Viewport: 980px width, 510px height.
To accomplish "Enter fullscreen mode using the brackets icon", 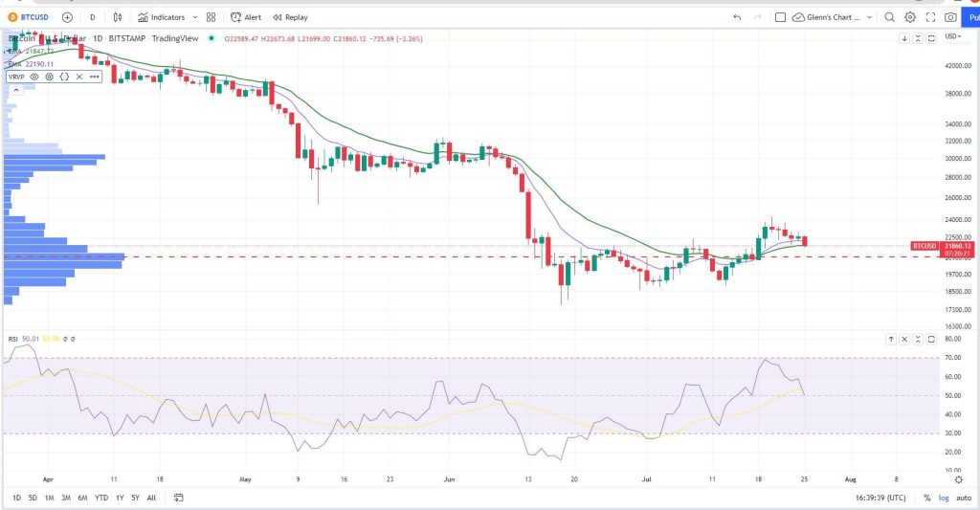I will 930,17.
